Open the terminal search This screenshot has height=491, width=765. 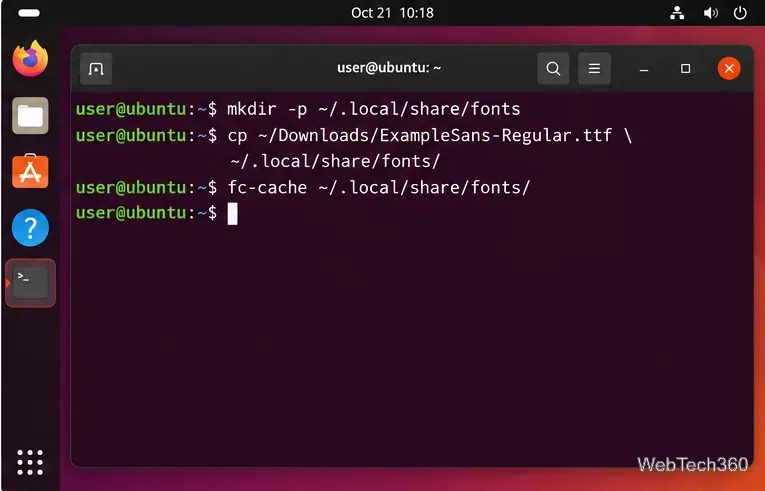(x=553, y=68)
